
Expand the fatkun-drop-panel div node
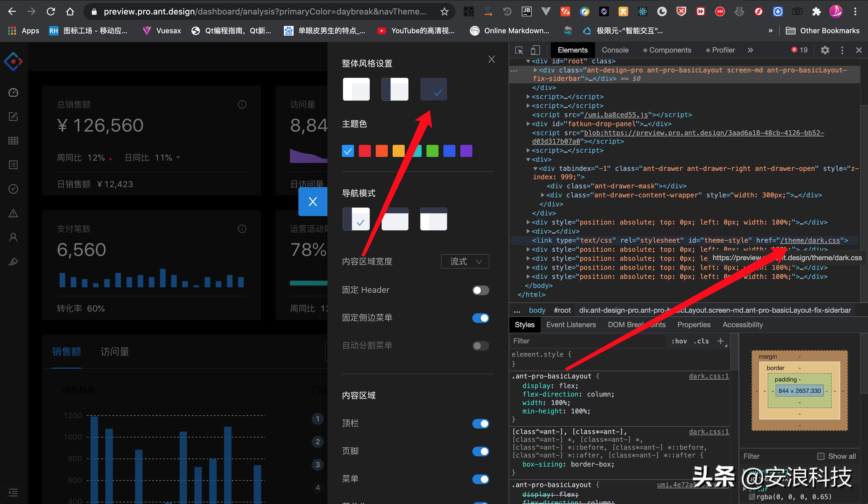coord(528,124)
